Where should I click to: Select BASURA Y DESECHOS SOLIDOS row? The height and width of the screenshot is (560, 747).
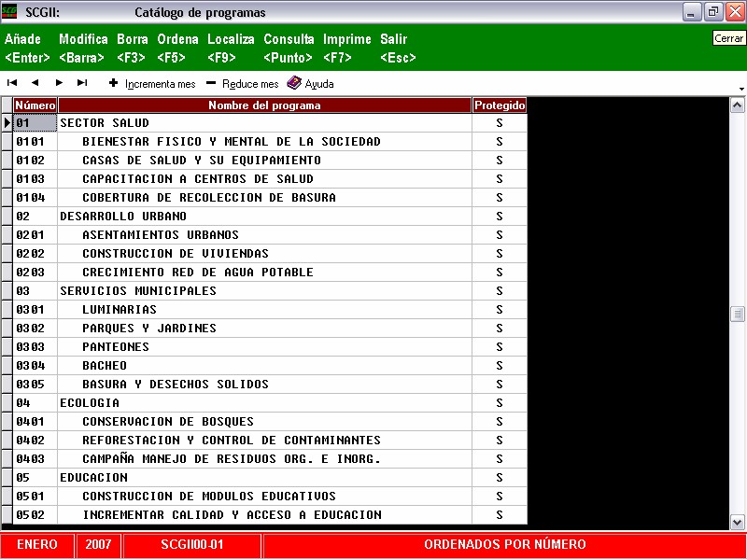tap(264, 385)
